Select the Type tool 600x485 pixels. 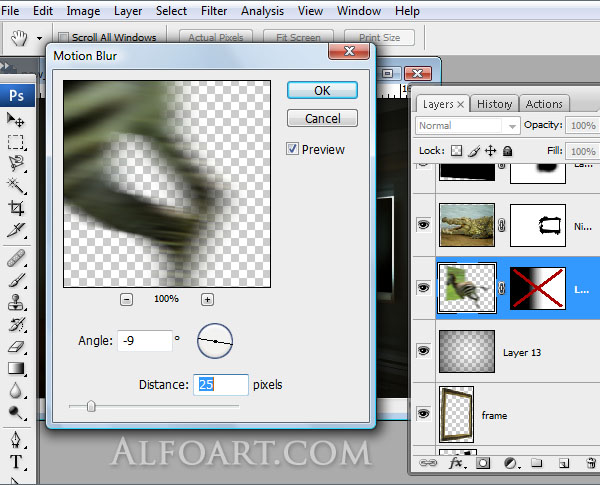[x=16, y=461]
